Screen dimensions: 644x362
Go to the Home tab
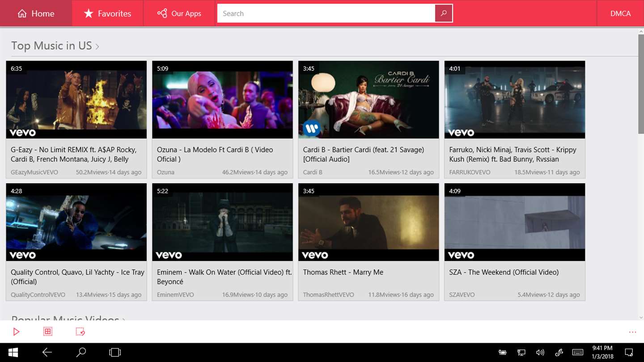pos(36,13)
